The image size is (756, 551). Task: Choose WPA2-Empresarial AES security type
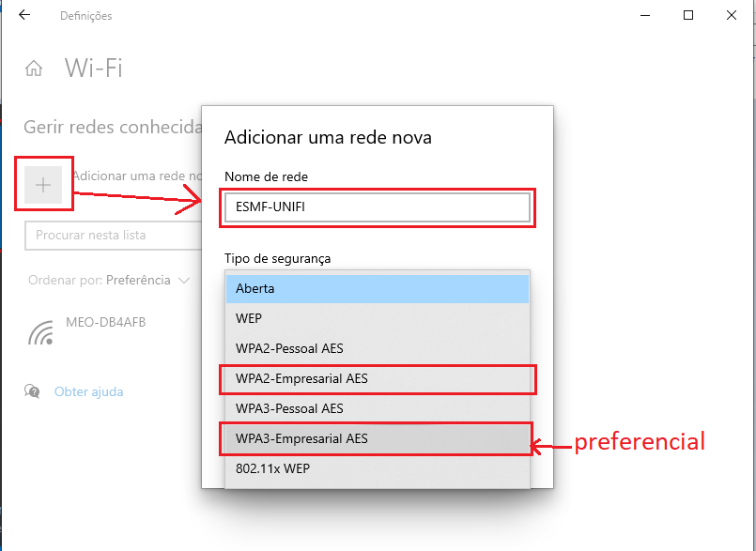point(378,378)
